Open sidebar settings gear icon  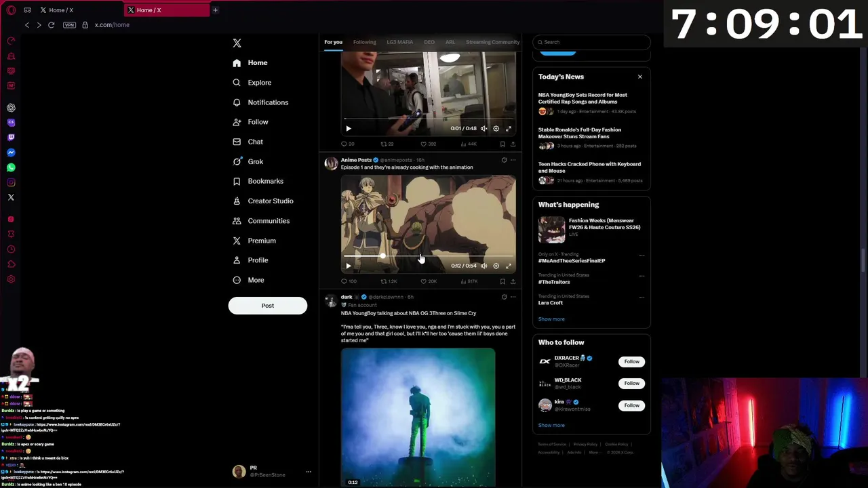click(11, 279)
